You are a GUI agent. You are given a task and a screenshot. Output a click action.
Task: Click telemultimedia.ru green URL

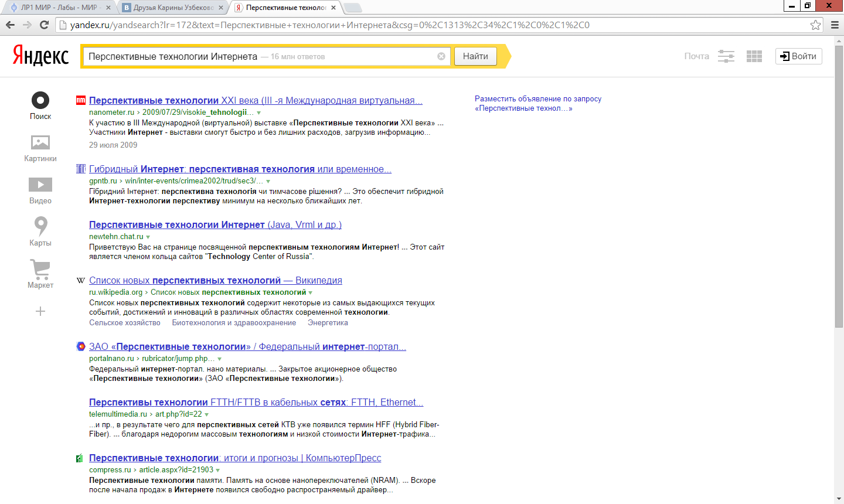[118, 414]
